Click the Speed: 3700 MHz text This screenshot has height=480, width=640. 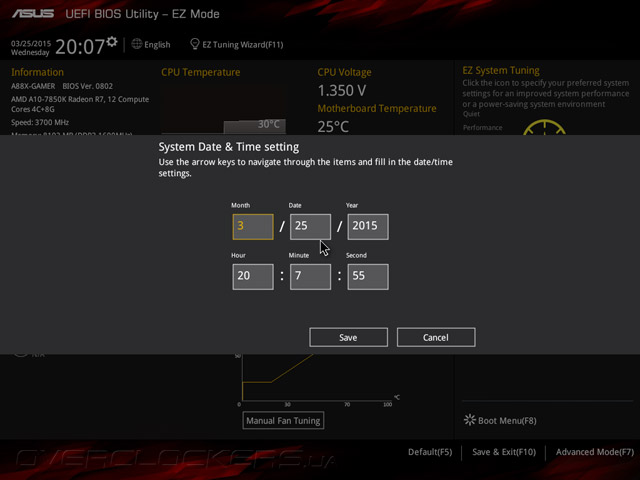pos(40,122)
